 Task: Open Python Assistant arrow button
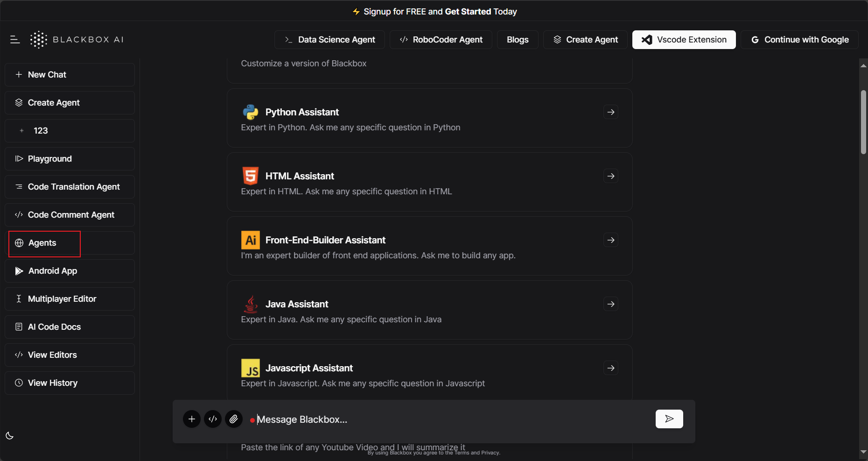tap(611, 112)
